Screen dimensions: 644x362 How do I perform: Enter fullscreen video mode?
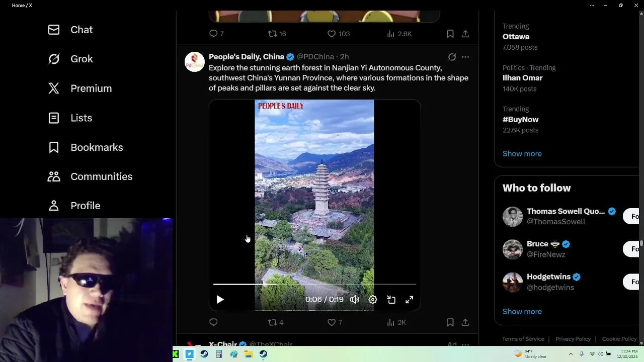pyautogui.click(x=410, y=300)
